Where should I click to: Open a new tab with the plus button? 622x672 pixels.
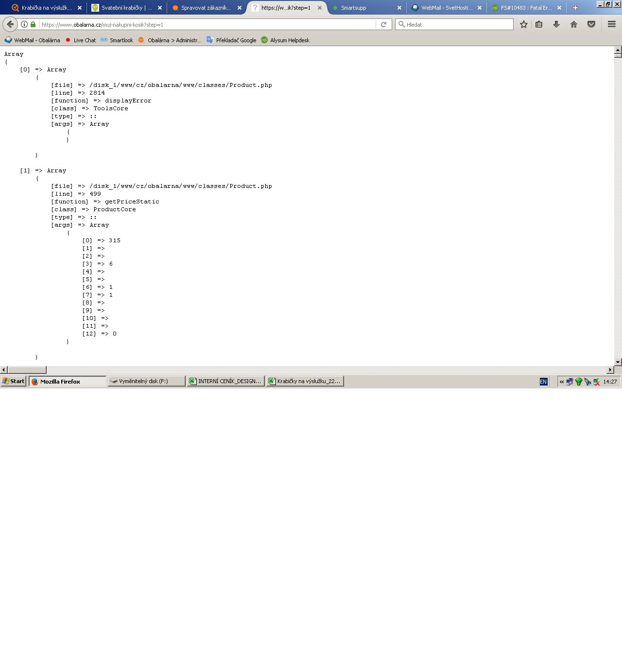coord(575,8)
